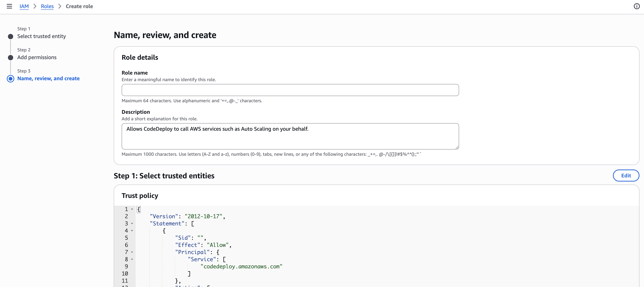Open the Roles breadcrumb link
This screenshot has width=644, height=287.
click(x=47, y=6)
